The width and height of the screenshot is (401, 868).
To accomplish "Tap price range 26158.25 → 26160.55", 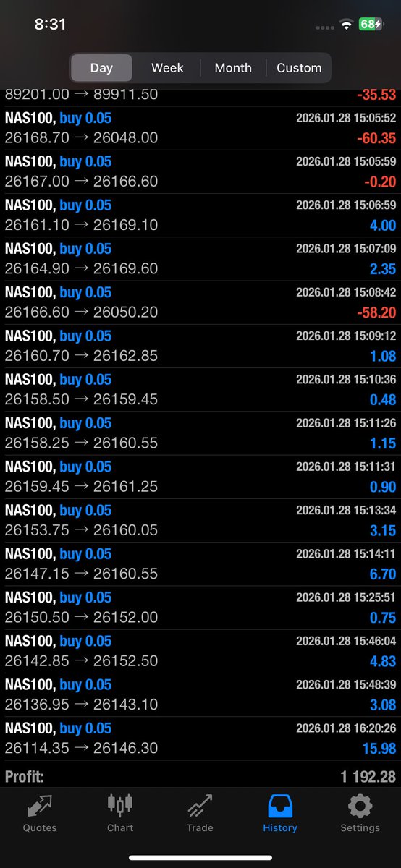I will coord(81,443).
